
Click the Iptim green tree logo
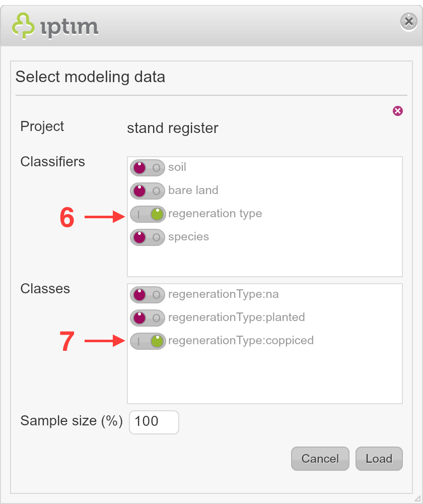pos(23,26)
